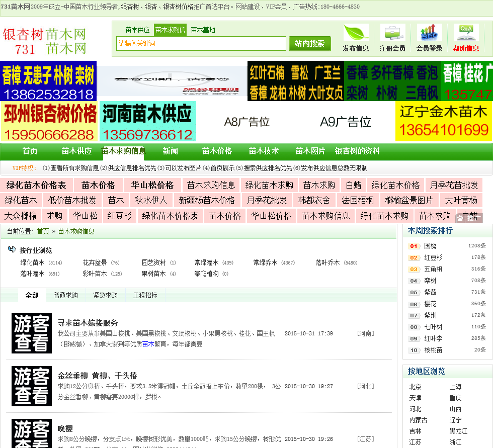Open 首页 in the green navigation bar
493x448 pixels.
30,151
